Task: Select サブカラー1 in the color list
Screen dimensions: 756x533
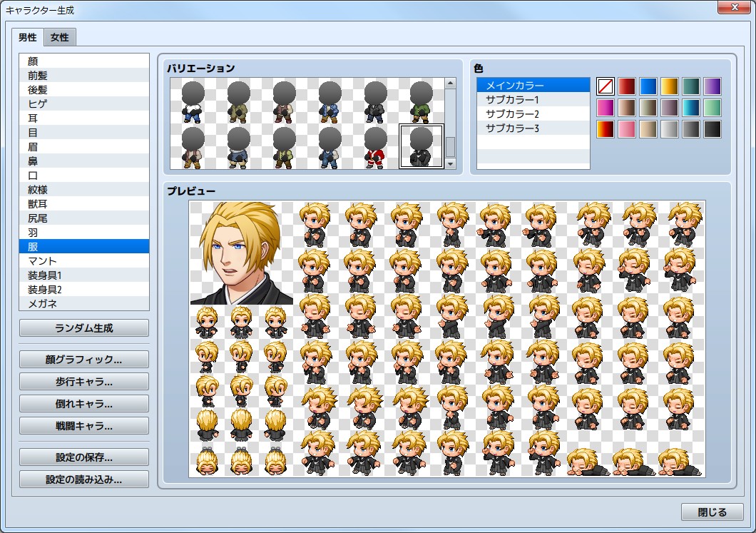Action: pos(512,100)
